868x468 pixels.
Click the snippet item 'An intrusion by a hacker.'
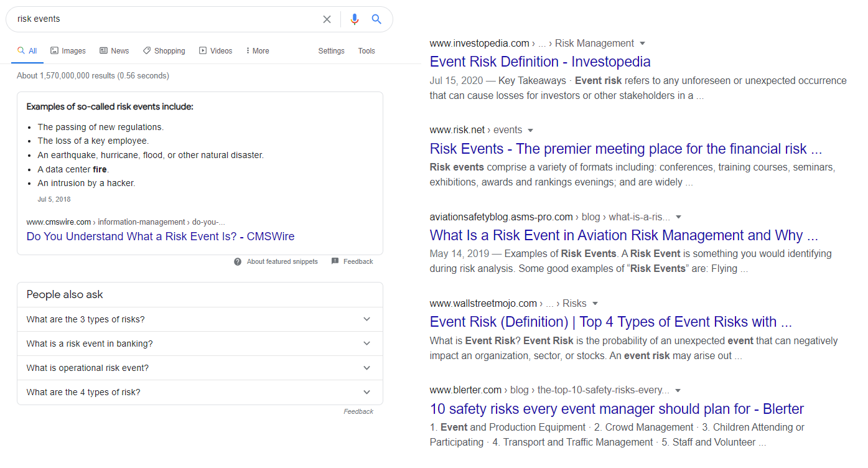[86, 183]
